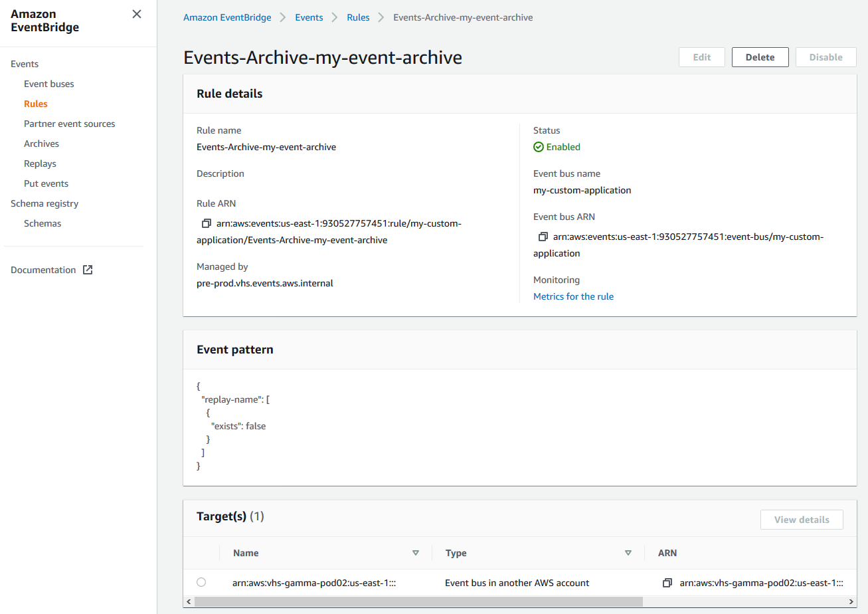The image size is (868, 614).
Task: Click the 'Event bus in another AWS account' cell
Action: (517, 583)
